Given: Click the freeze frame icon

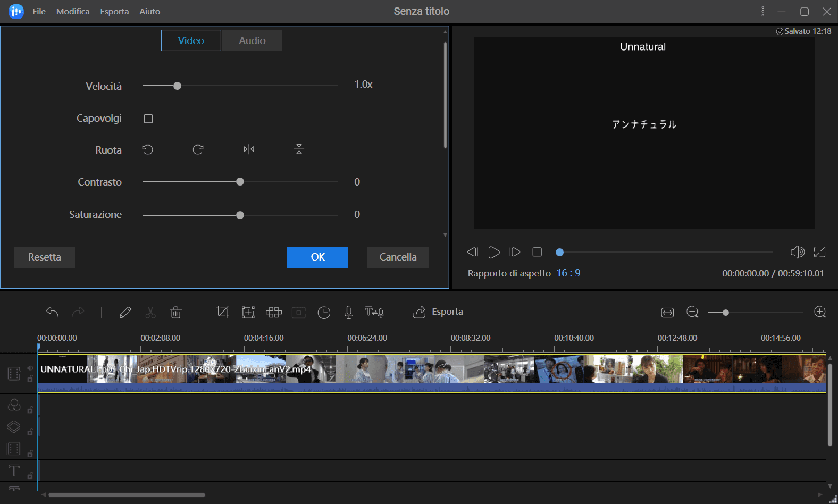Looking at the screenshot, I should [x=299, y=313].
